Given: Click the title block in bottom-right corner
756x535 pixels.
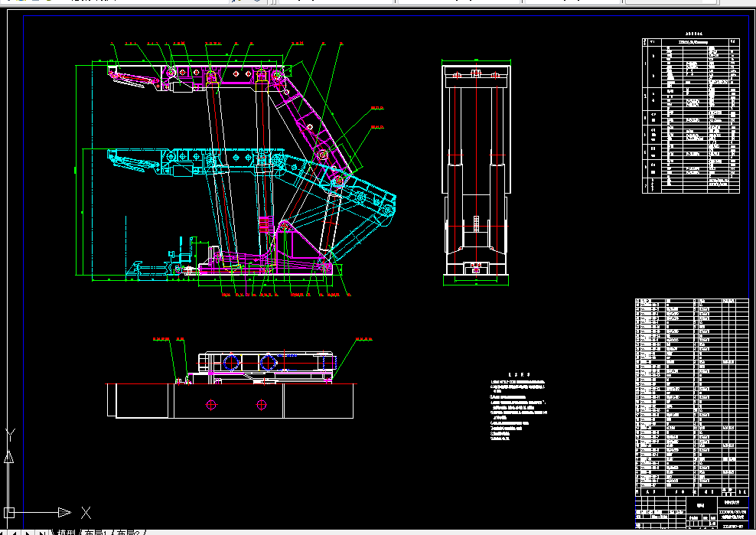Looking at the screenshot, I should (692, 512).
